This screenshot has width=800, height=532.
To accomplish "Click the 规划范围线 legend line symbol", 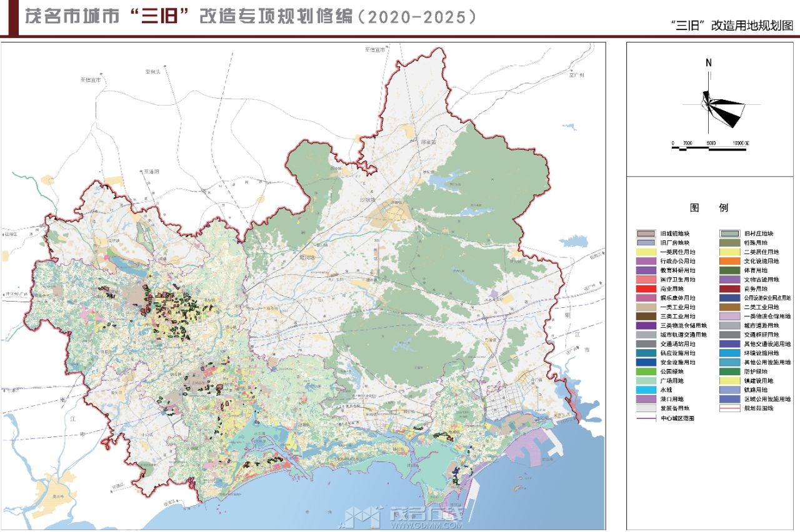I will click(729, 408).
